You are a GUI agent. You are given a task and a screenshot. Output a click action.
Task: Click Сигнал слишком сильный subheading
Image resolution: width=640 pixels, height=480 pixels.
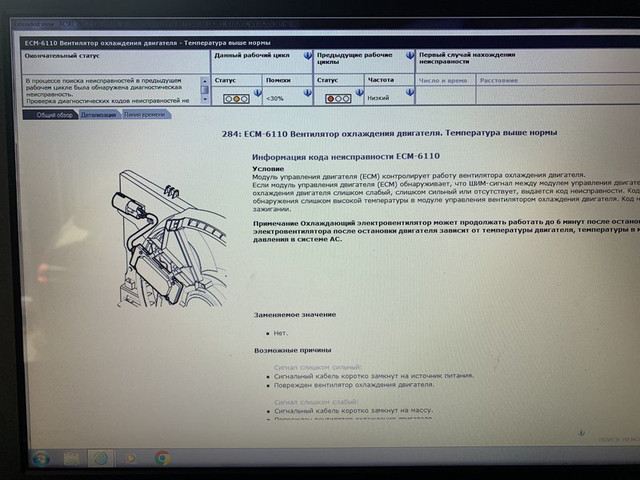318,367
